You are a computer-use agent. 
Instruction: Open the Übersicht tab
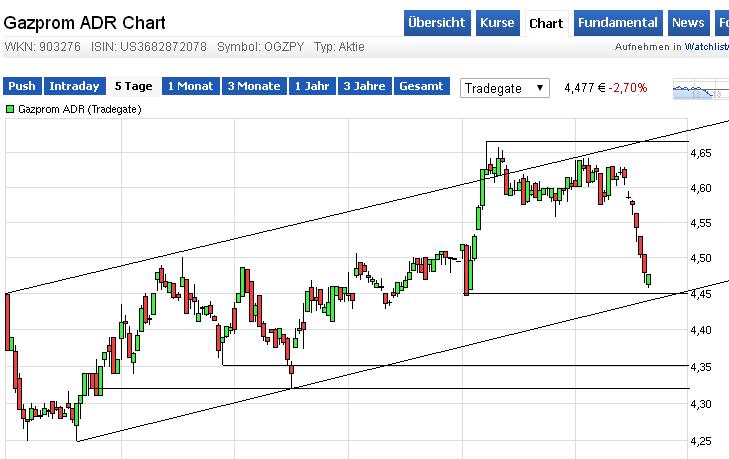pyautogui.click(x=437, y=23)
